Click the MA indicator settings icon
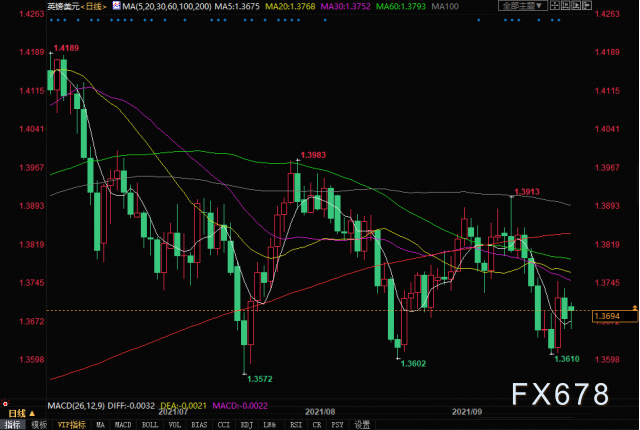 pyautogui.click(x=116, y=6)
